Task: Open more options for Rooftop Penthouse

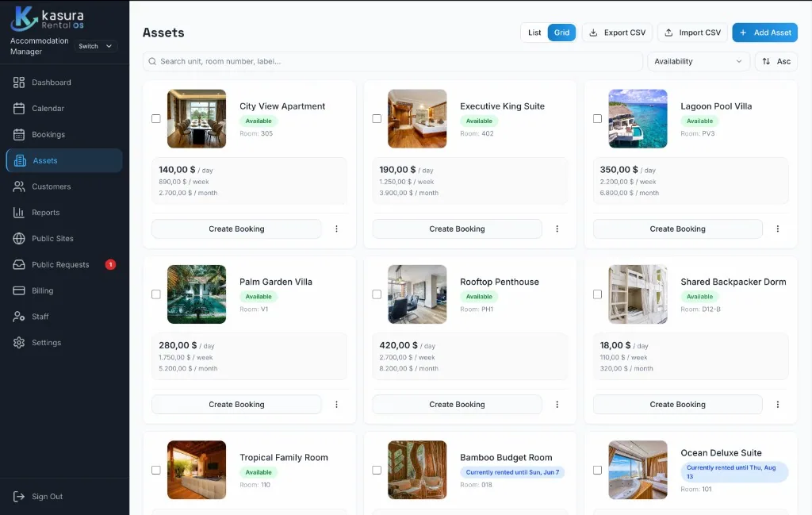Action: [557, 404]
